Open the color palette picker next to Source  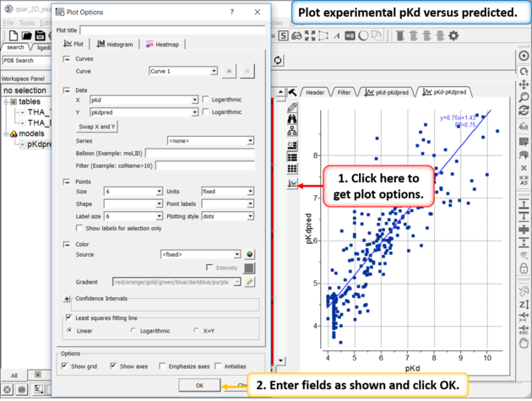pyautogui.click(x=250, y=254)
